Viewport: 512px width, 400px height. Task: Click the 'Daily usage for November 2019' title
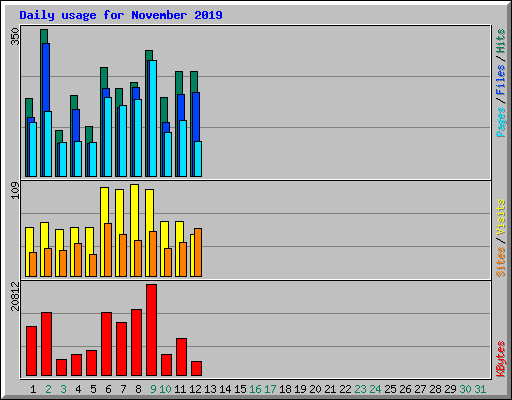point(121,15)
